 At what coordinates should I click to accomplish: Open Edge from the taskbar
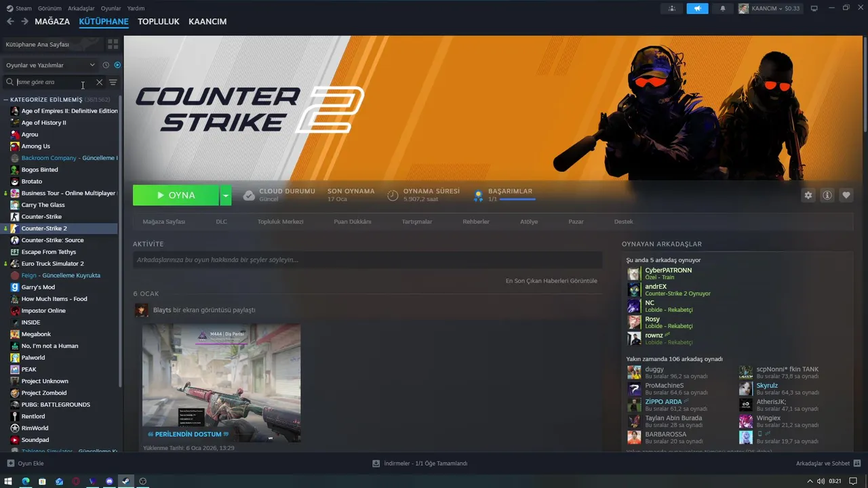coord(26,481)
